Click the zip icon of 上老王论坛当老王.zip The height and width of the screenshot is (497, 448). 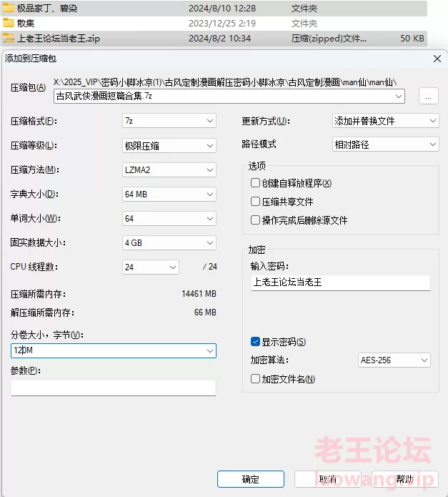9,39
